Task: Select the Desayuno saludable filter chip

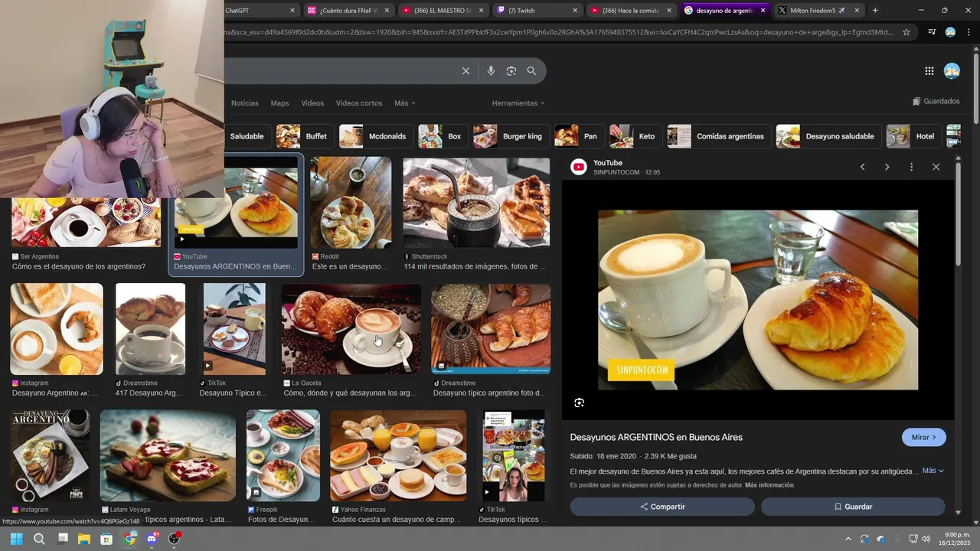Action: pyautogui.click(x=828, y=136)
